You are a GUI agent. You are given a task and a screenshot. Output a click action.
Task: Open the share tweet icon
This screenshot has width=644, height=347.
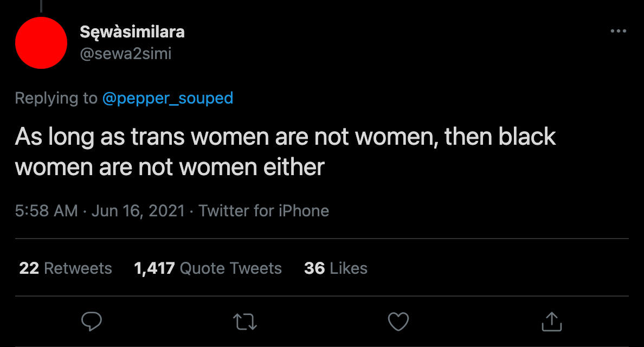pos(552,322)
